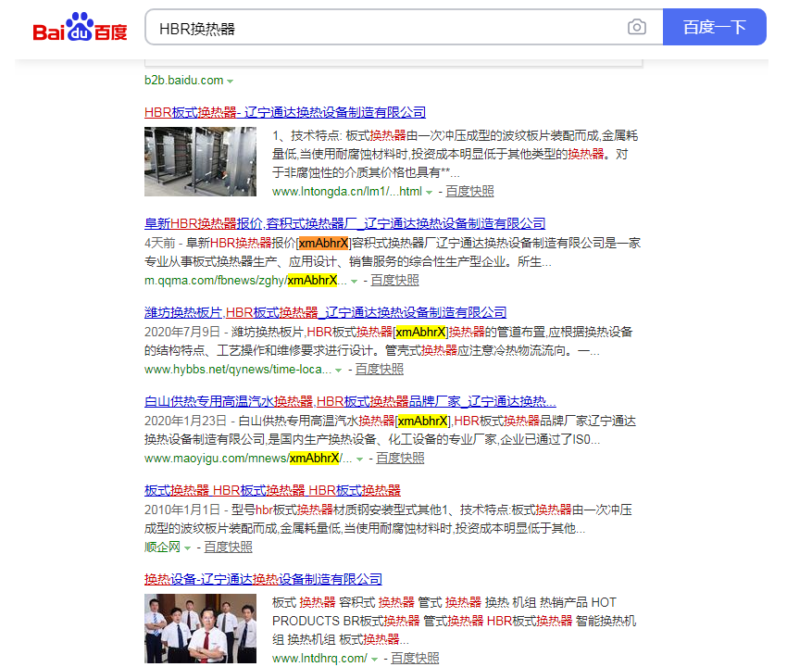This screenshot has width=812, height=667.
Task: Click the www.maoyigu.com/mnews URL
Action: (248, 459)
